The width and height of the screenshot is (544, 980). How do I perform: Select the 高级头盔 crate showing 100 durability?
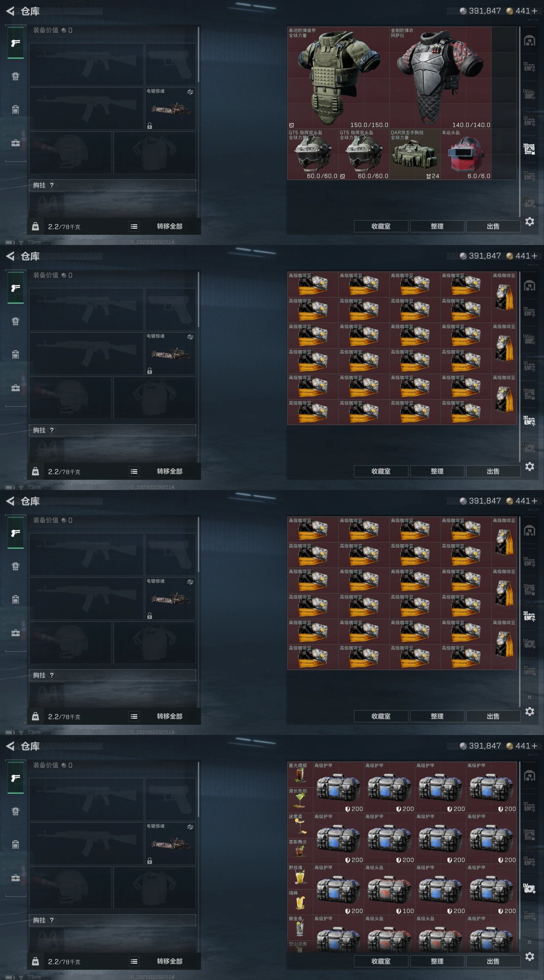(389, 889)
